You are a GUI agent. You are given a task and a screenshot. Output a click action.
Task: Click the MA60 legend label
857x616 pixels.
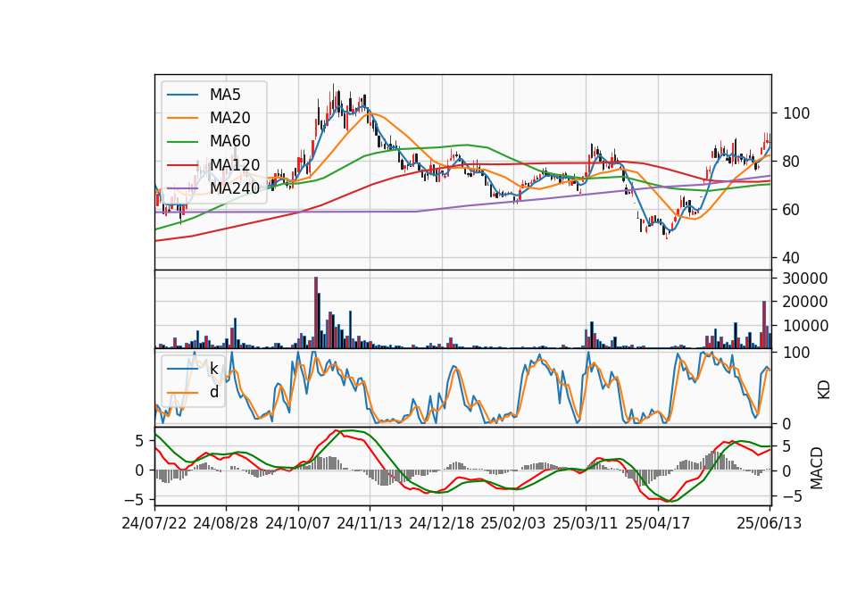tap(229, 141)
